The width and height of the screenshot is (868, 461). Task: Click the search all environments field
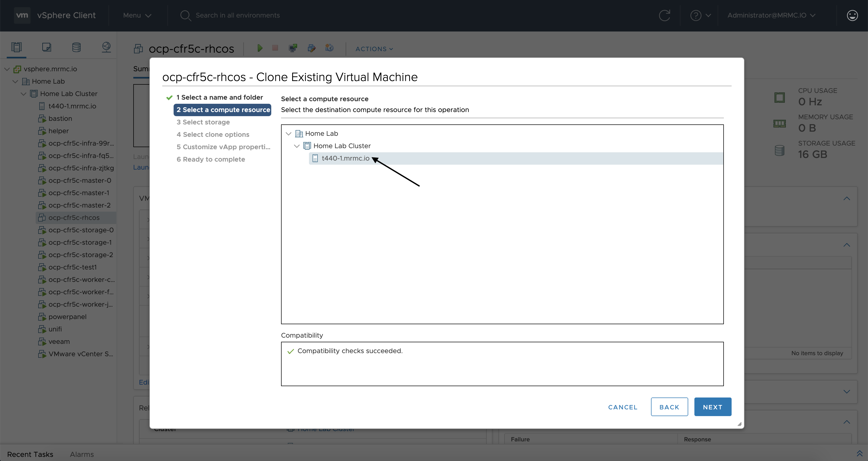point(238,15)
